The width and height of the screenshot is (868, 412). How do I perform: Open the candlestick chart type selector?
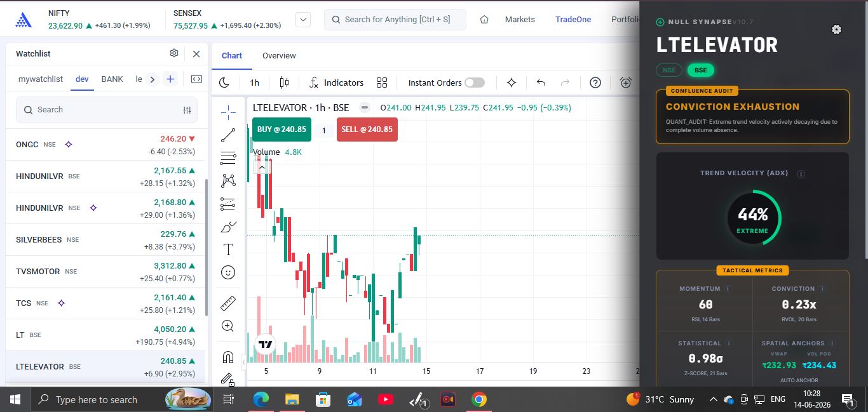284,83
